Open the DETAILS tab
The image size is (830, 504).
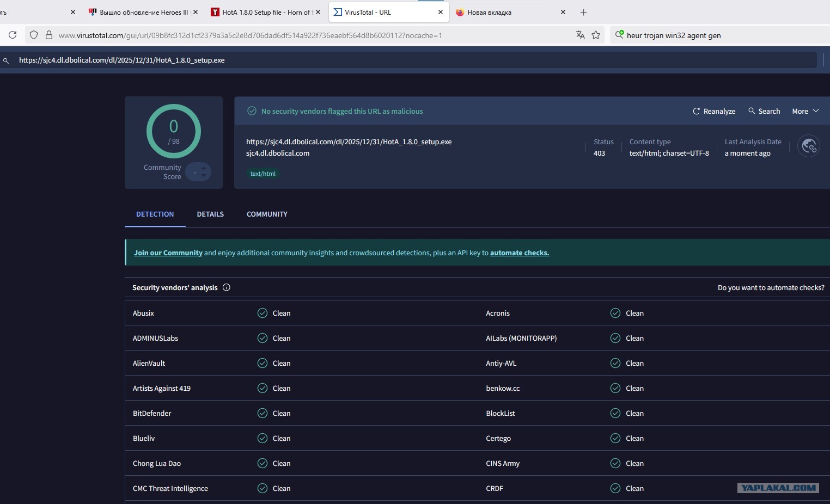point(210,214)
